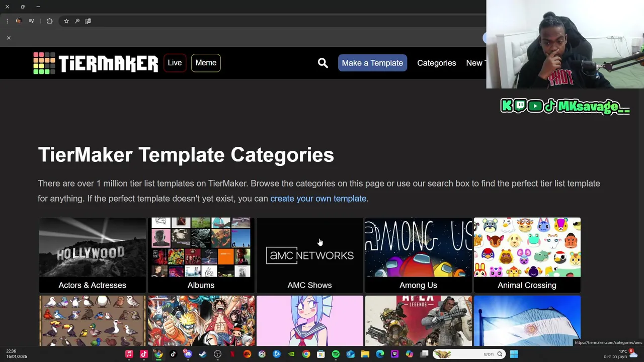Open Microsoft Store from the taskbar

[x=320, y=354]
